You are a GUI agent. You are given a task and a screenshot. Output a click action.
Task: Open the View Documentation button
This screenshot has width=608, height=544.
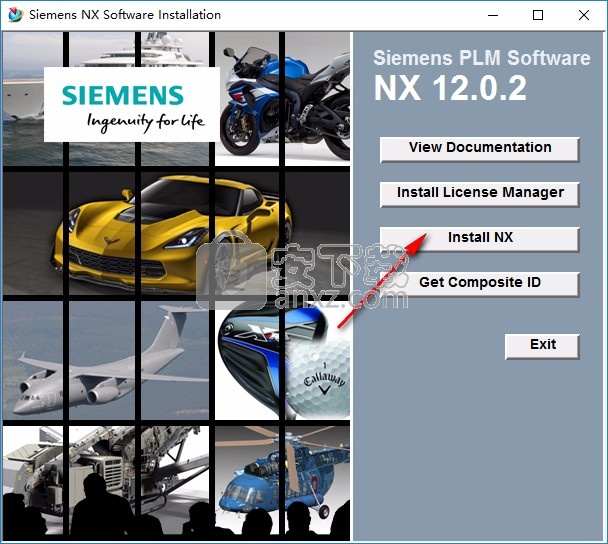(x=480, y=149)
